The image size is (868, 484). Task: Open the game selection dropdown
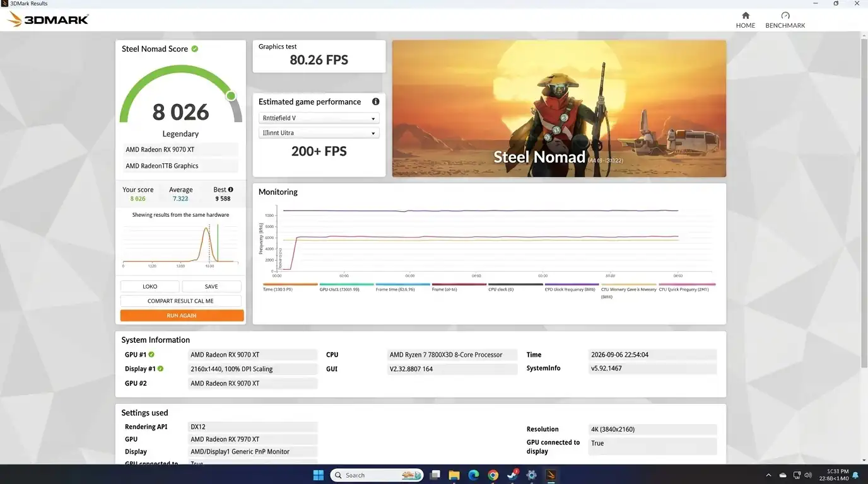(319, 118)
